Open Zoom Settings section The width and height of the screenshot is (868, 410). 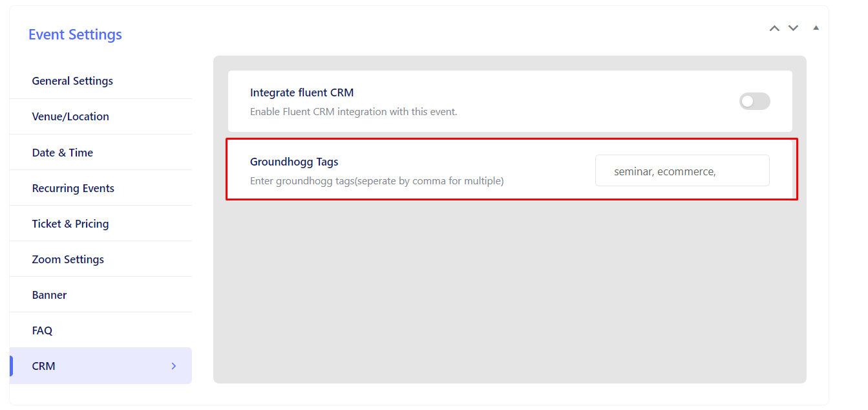(x=68, y=259)
